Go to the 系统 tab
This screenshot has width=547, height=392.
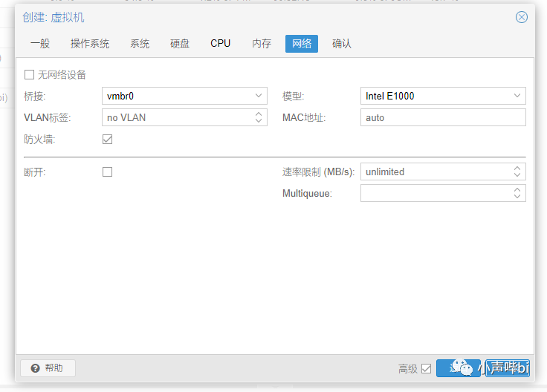pyautogui.click(x=140, y=44)
